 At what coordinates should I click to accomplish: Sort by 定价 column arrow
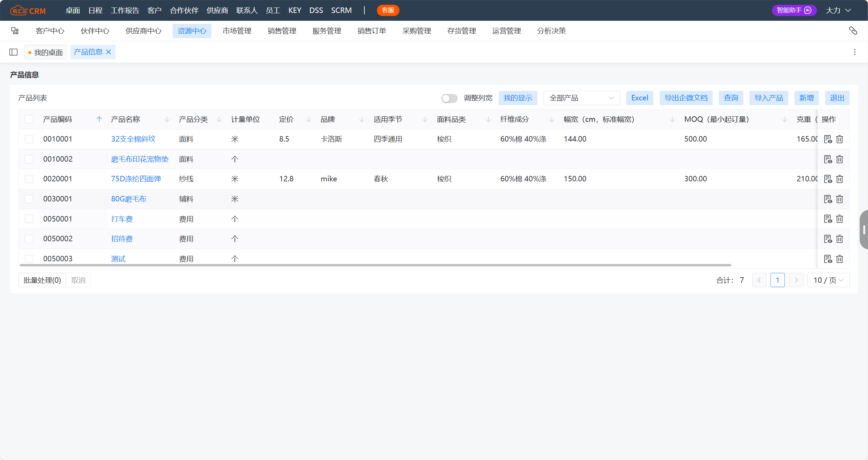(309, 119)
